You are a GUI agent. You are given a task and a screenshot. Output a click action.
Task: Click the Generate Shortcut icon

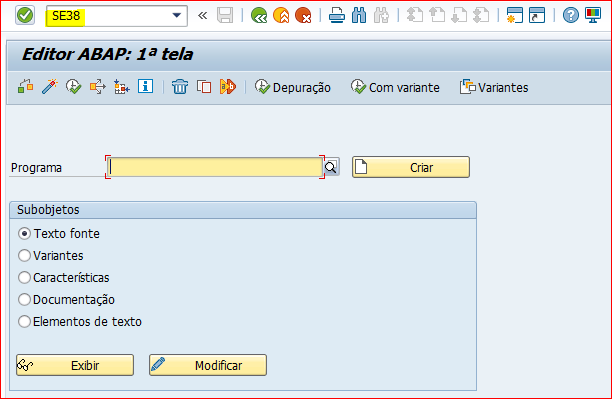tap(537, 16)
